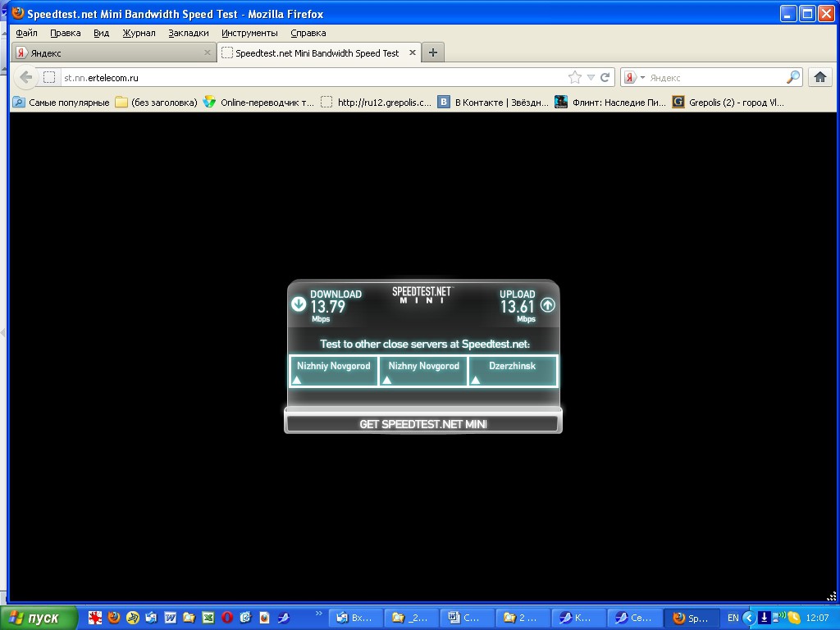Click the EN language indicator
This screenshot has width=840, height=630.
[733, 618]
